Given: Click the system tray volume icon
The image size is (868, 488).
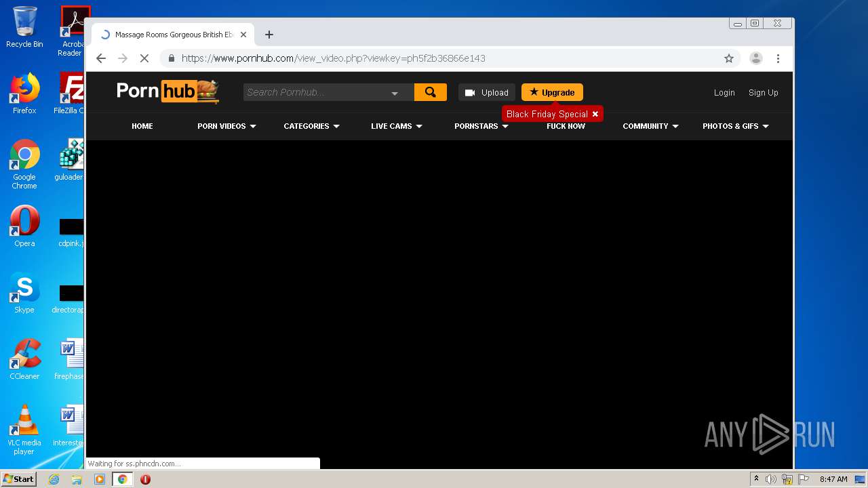Looking at the screenshot, I should [x=771, y=479].
